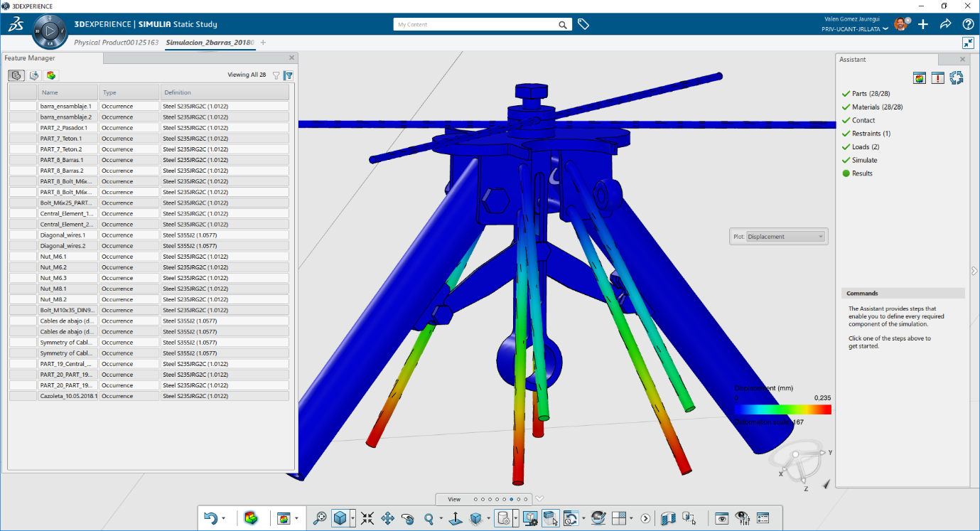Click colored results model toolbar icon
The height and width of the screenshot is (531, 980).
tap(251, 519)
